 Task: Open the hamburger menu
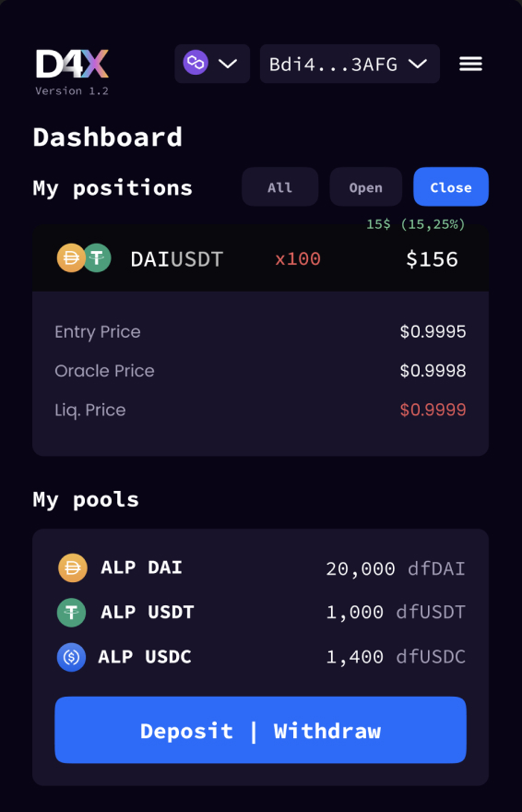(x=470, y=64)
